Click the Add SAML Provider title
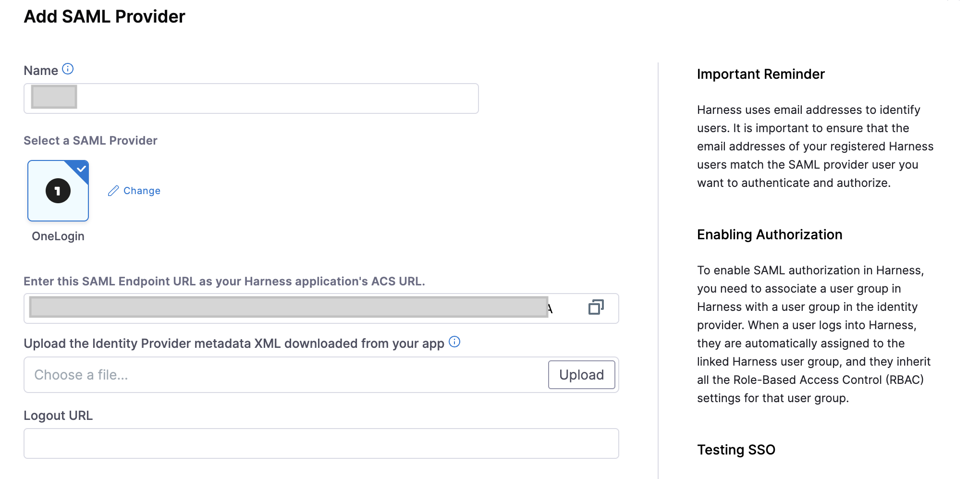Viewport: 980px width, 479px height. (104, 17)
